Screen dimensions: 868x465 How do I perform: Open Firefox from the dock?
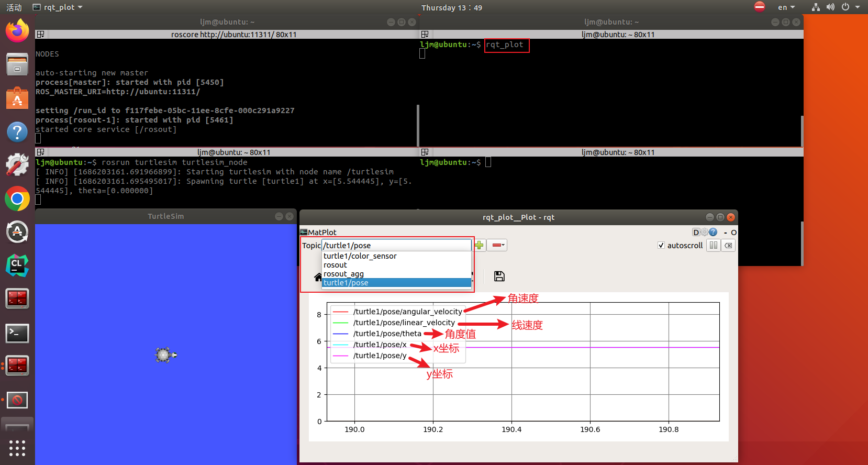tap(17, 30)
